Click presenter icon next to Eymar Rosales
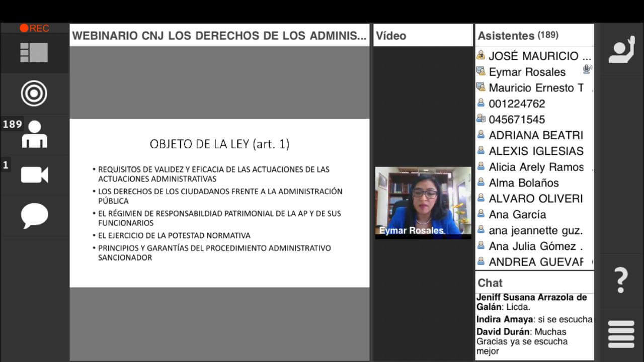The height and width of the screenshot is (362, 644). pos(481,71)
